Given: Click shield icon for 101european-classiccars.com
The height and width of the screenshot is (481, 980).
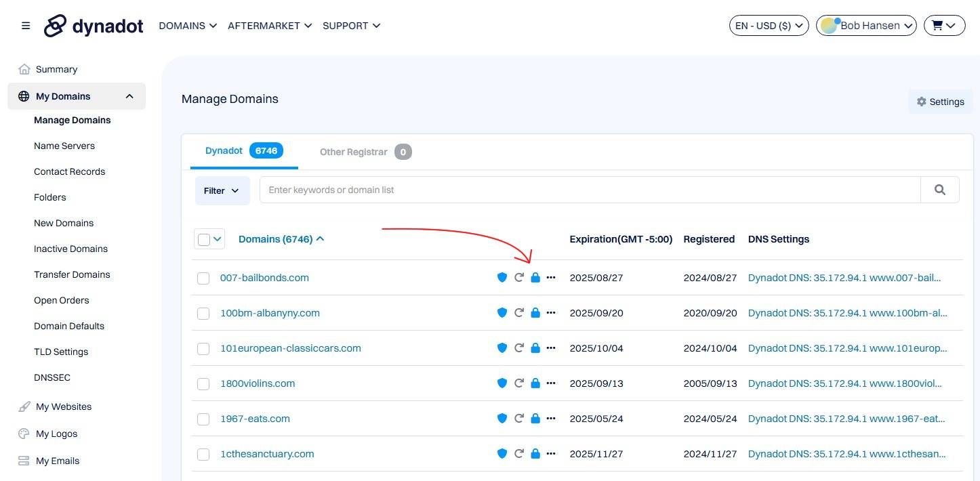Looking at the screenshot, I should [502, 348].
